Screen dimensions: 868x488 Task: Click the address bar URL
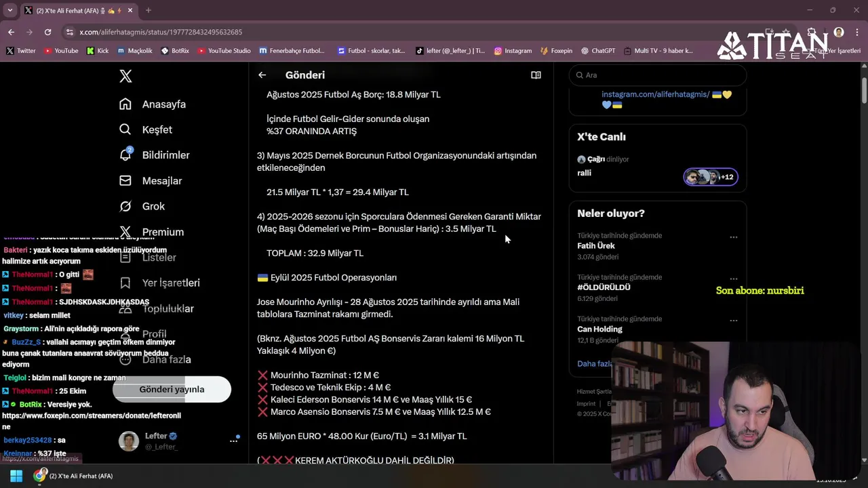point(161,32)
